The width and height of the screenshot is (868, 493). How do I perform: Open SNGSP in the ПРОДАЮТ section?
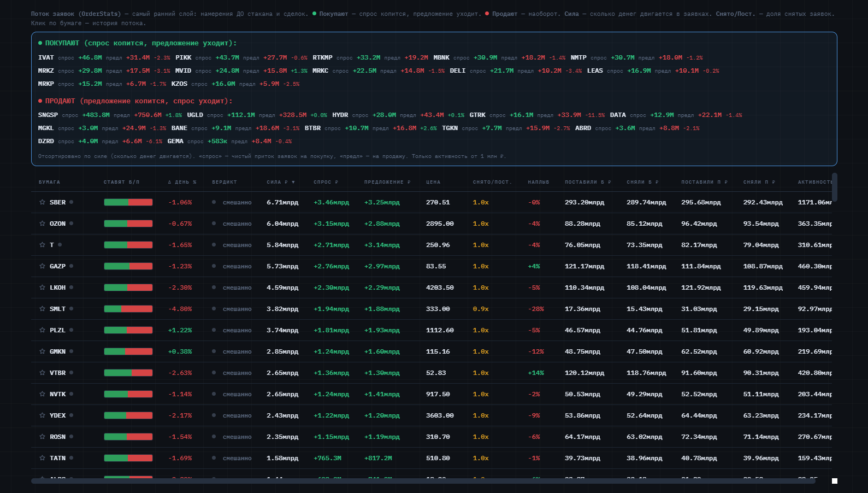[48, 115]
